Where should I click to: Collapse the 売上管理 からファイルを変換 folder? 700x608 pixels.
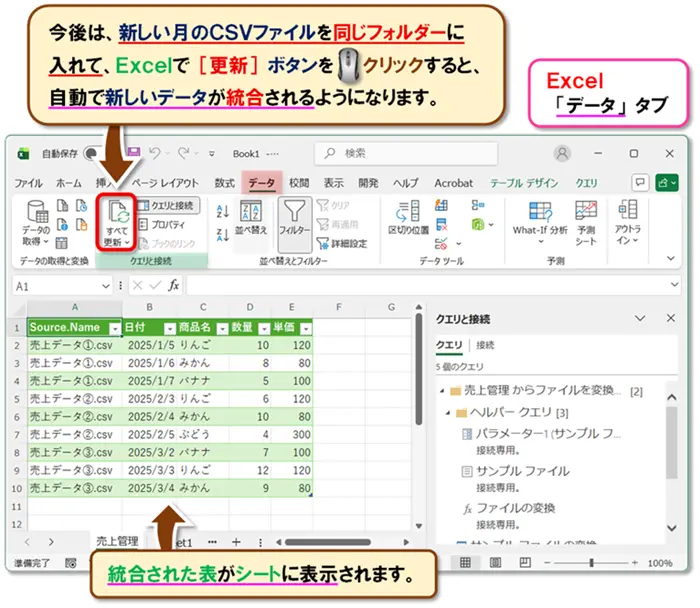coord(442,391)
